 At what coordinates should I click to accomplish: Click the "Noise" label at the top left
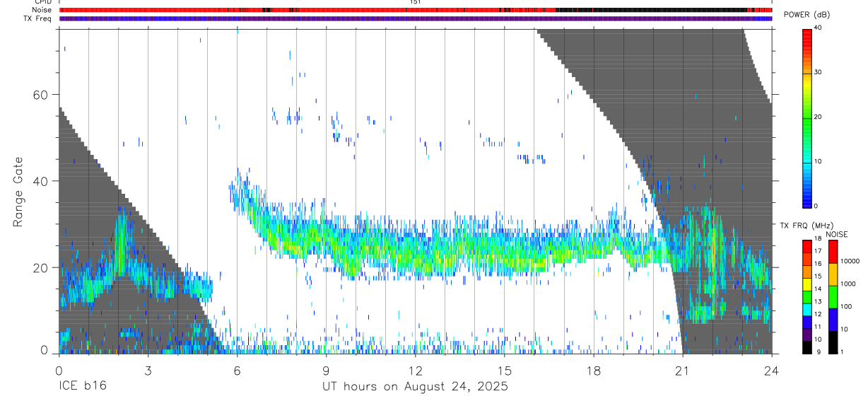click(42, 10)
